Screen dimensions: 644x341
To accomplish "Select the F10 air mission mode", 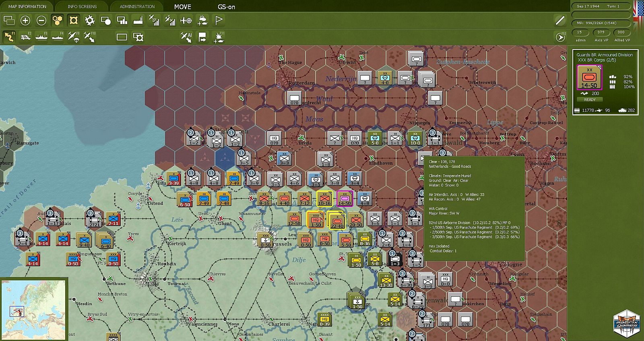I will (89, 37).
